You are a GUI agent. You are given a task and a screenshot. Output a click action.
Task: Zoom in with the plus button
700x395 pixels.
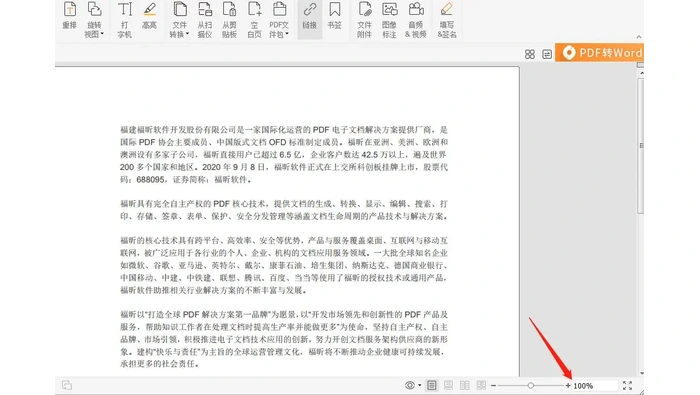point(568,386)
